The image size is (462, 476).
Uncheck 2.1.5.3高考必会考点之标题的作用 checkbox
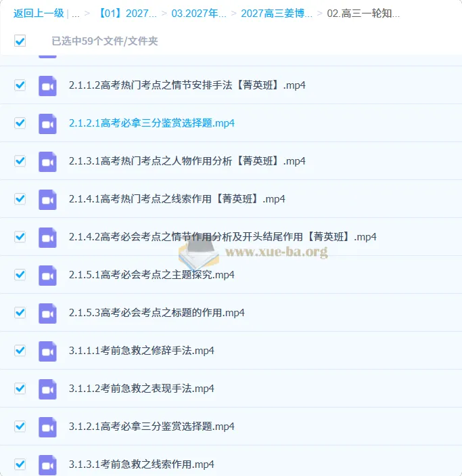pyautogui.click(x=20, y=313)
